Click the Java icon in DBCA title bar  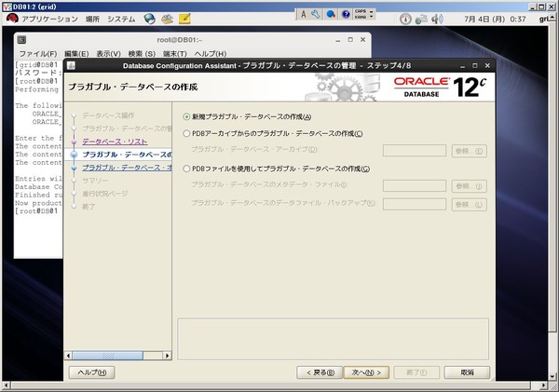coord(71,66)
